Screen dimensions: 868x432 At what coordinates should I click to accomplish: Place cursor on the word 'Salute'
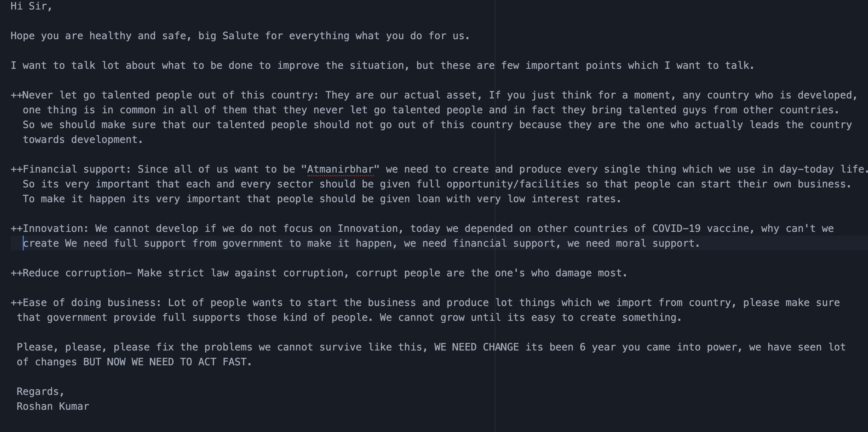pyautogui.click(x=240, y=36)
